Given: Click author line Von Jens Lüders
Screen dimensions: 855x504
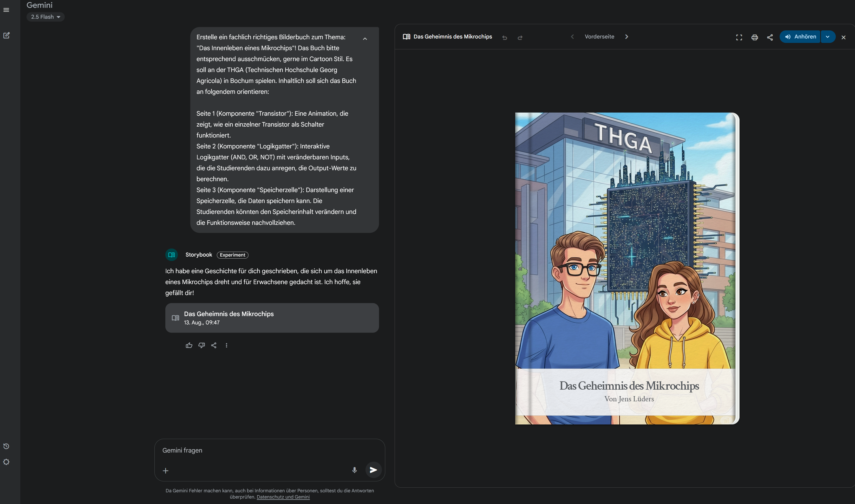Looking at the screenshot, I should point(629,399).
